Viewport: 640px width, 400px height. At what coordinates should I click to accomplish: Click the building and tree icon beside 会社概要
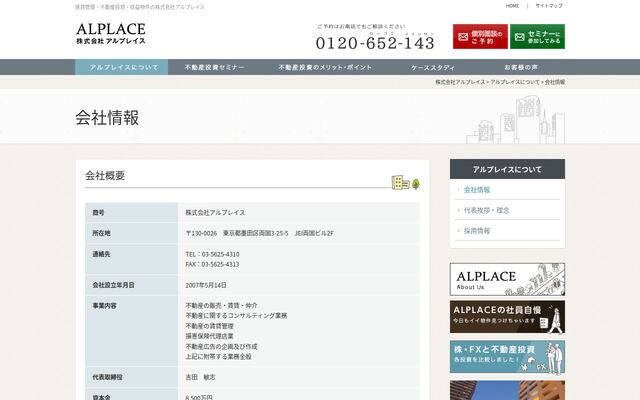pyautogui.click(x=405, y=182)
